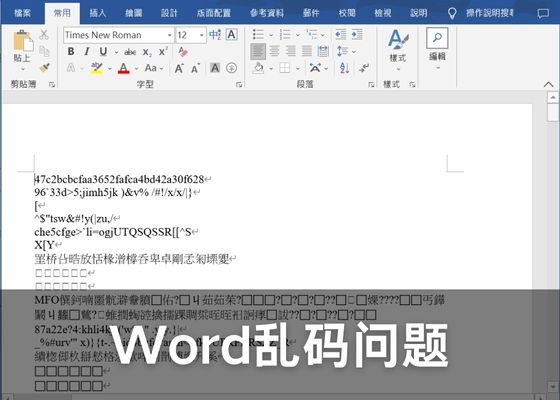
Task: Click the Asian Layout icon
Action: (315, 68)
